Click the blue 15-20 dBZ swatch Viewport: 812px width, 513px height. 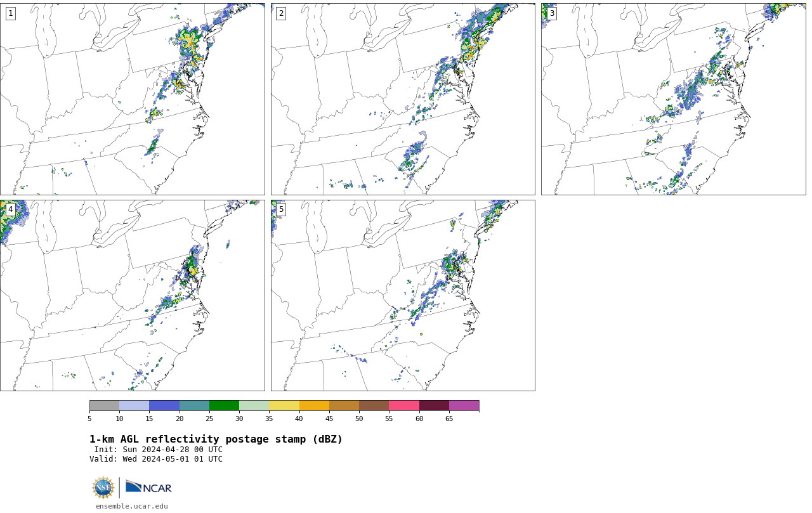[x=164, y=406]
